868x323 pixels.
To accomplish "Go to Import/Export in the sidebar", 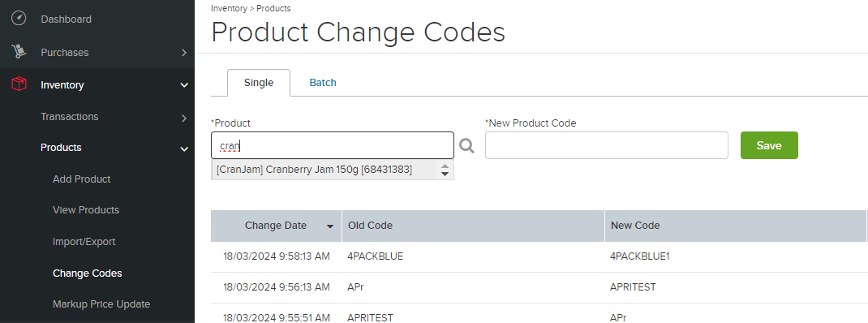I will click(84, 242).
